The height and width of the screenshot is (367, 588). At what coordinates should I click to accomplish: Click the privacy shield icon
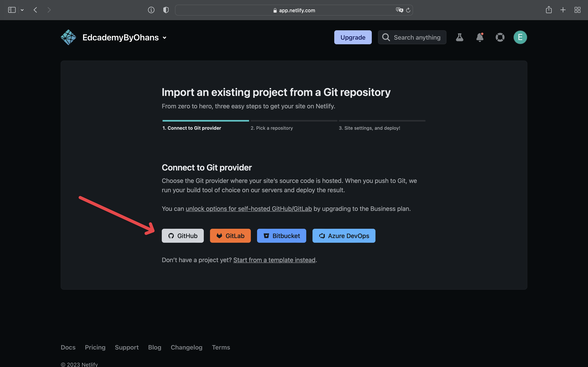(x=166, y=10)
